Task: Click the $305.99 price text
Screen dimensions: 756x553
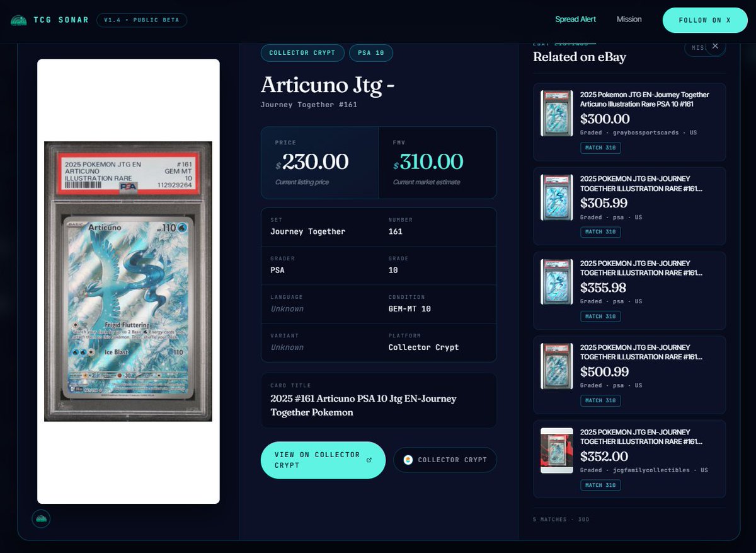Action: pos(604,203)
